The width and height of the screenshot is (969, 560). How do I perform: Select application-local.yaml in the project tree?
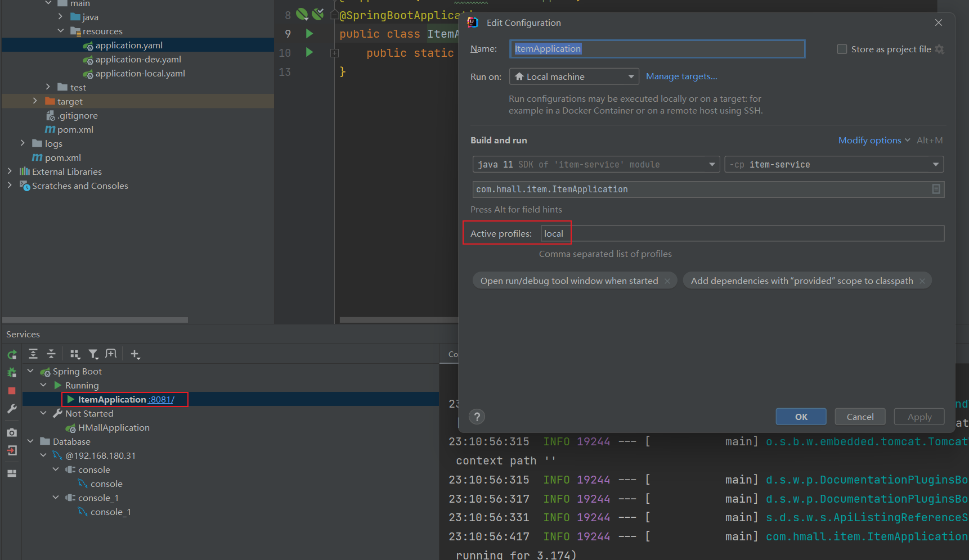(140, 73)
